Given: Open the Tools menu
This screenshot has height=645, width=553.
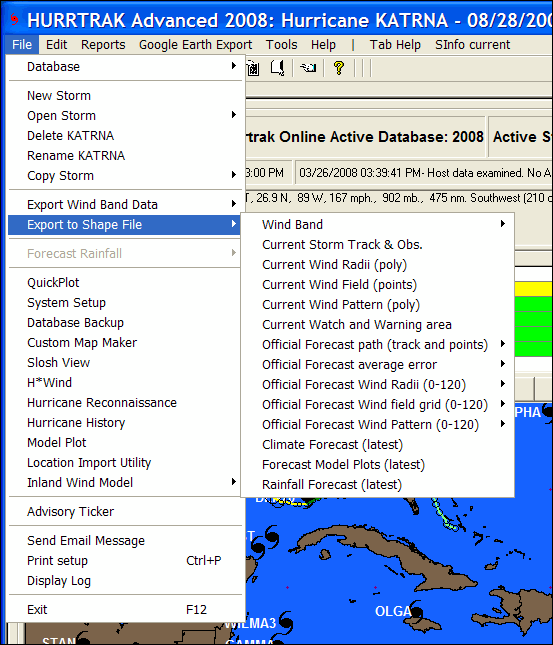Looking at the screenshot, I should [x=281, y=44].
